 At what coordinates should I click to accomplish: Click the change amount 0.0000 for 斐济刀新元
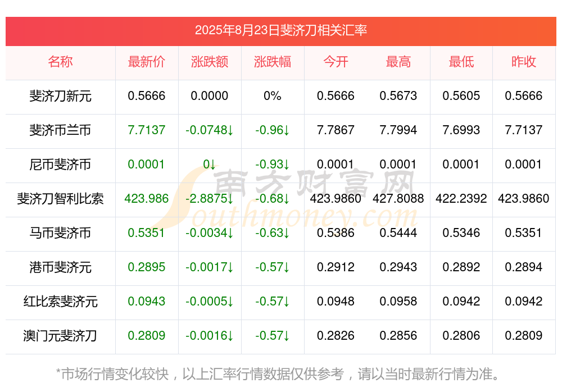209,96
